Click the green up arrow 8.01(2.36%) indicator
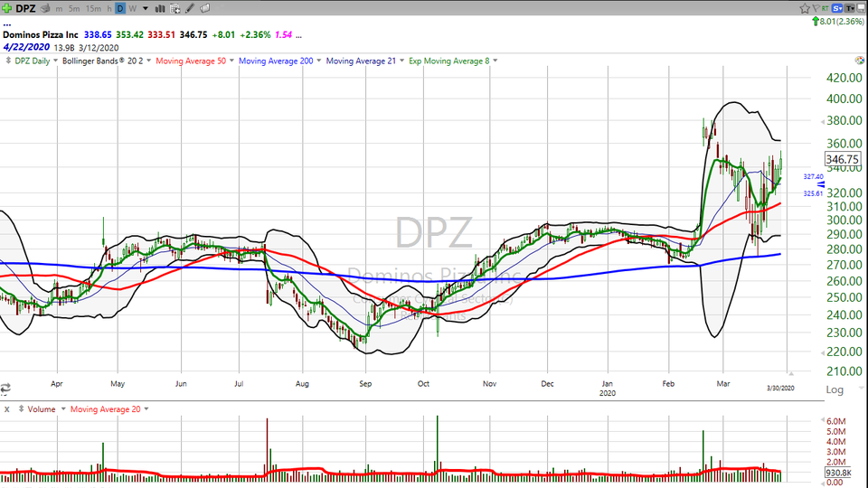Image resolution: width=868 pixels, height=488 pixels. click(x=837, y=22)
